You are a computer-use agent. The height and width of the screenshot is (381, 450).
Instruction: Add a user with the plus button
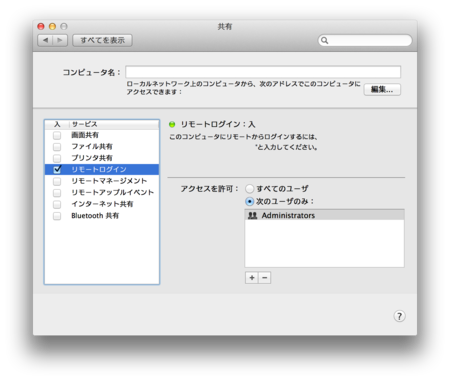click(252, 278)
